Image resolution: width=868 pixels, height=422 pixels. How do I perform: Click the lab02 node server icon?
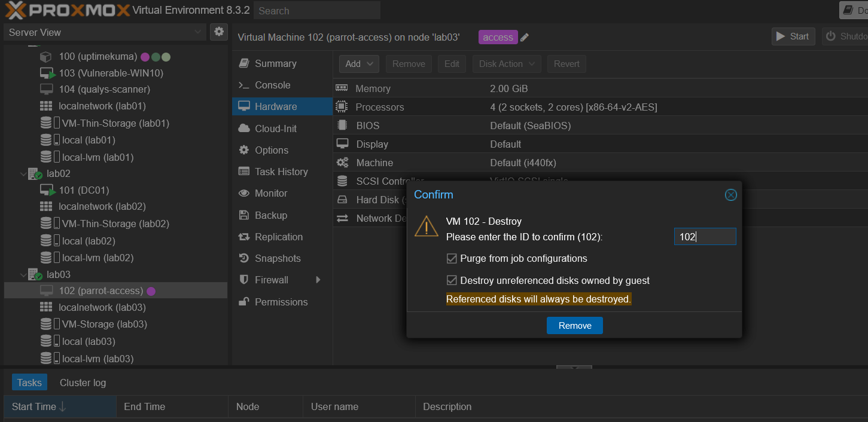tap(35, 174)
